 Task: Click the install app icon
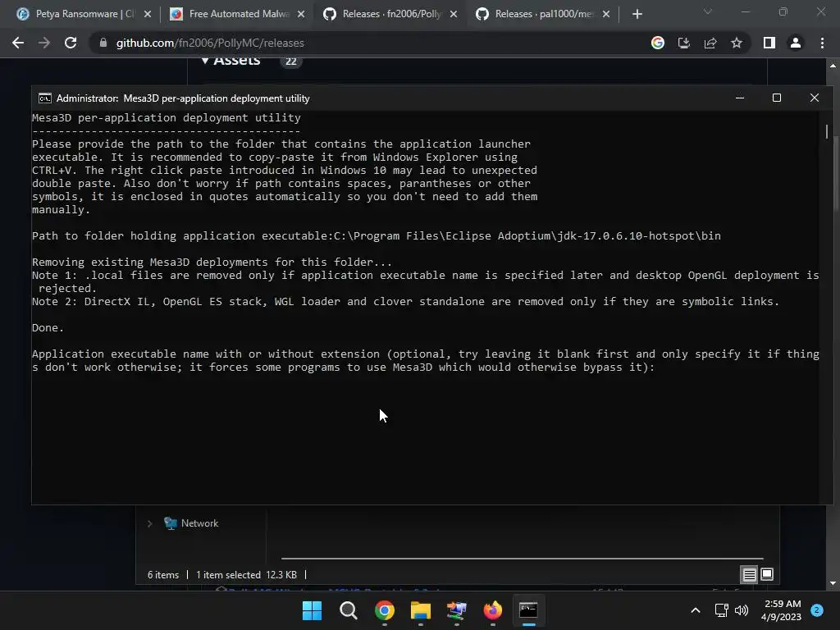(x=684, y=43)
